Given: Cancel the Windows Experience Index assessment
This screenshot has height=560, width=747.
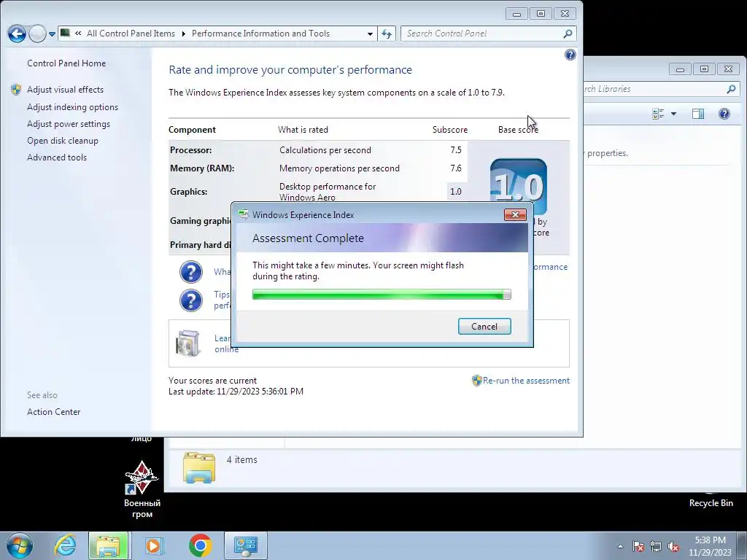Looking at the screenshot, I should tap(484, 326).
